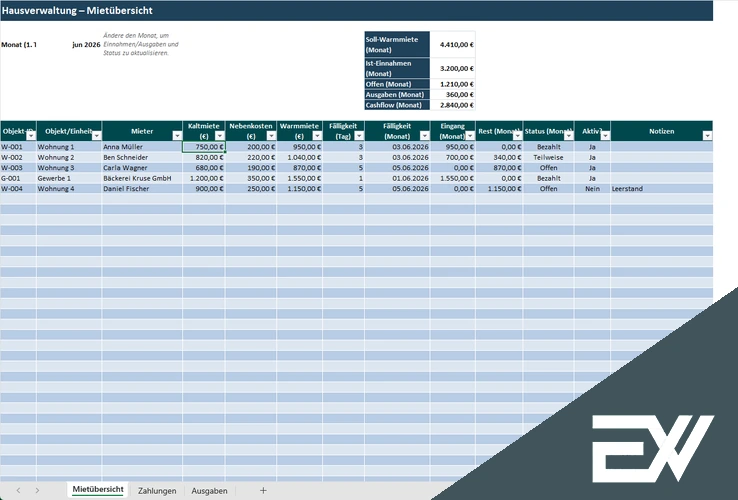Open the Kaltmiete column filter dropdown
This screenshot has height=500, width=738.
point(219,136)
